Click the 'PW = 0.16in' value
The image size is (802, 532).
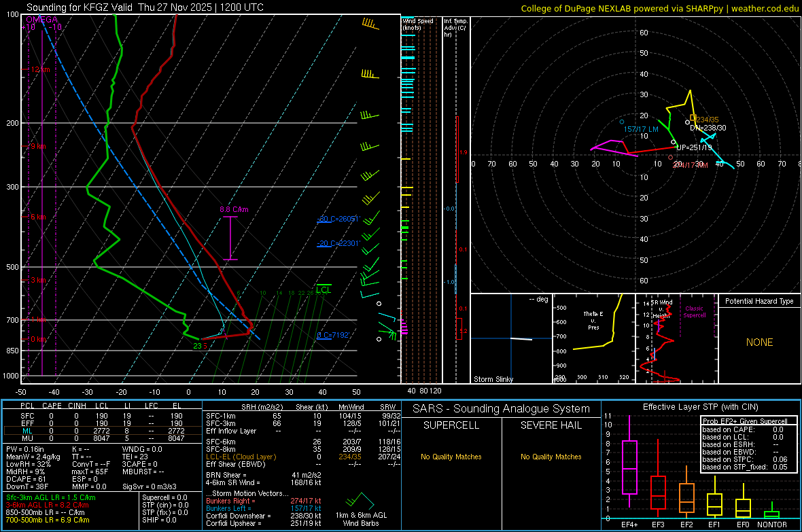(x=24, y=449)
